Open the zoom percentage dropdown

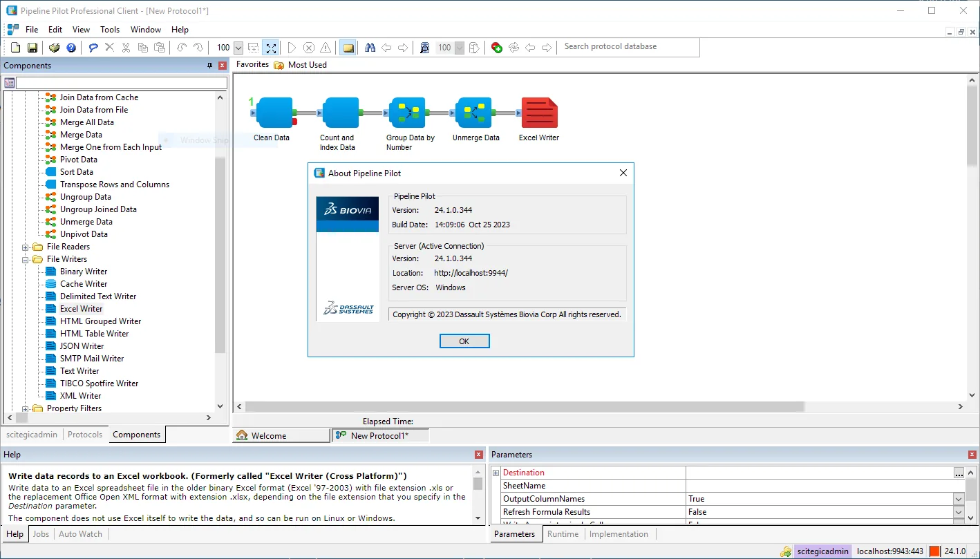[238, 48]
